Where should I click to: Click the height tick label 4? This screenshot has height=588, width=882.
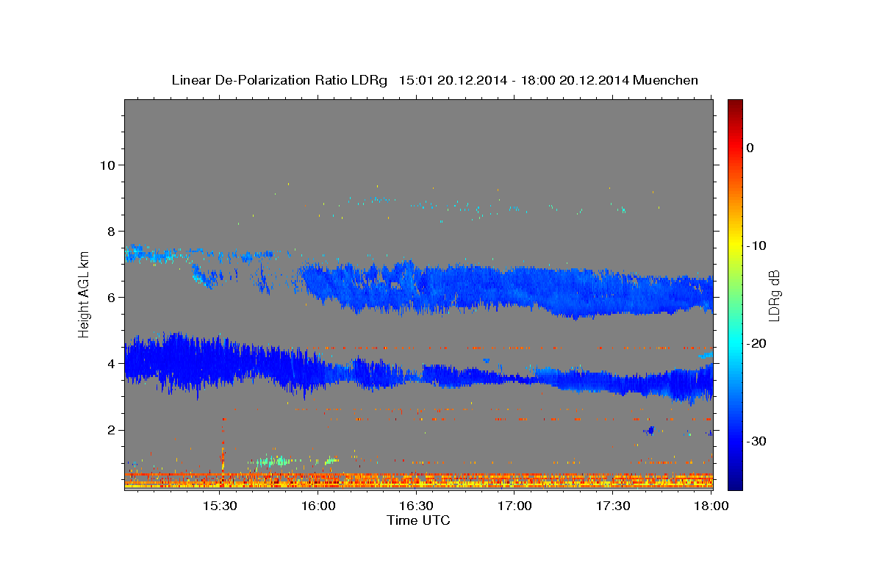pos(111,364)
